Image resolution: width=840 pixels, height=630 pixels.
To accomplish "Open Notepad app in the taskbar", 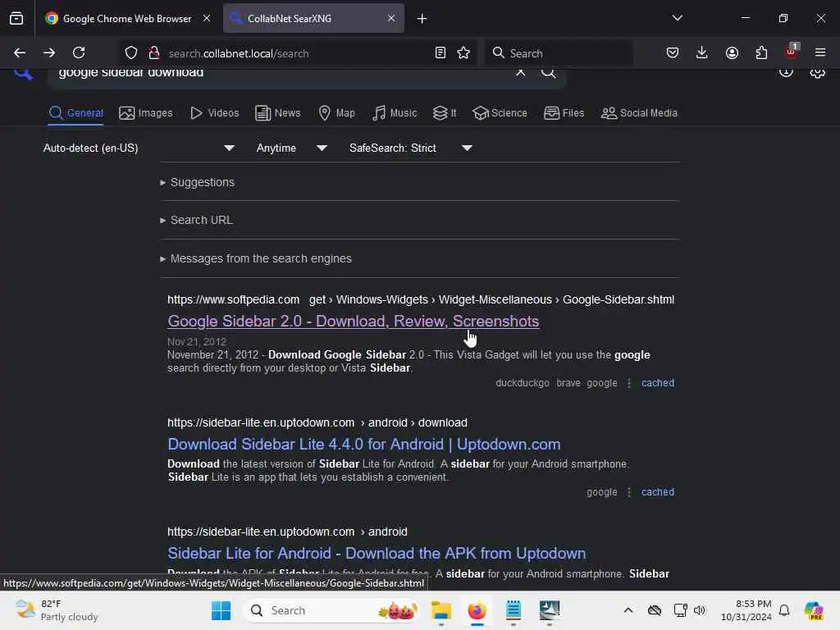I will click(x=514, y=610).
